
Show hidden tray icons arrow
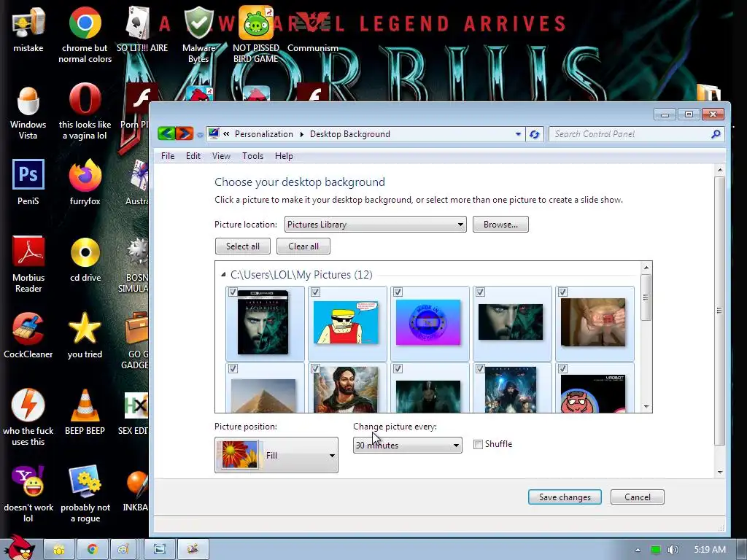click(638, 550)
